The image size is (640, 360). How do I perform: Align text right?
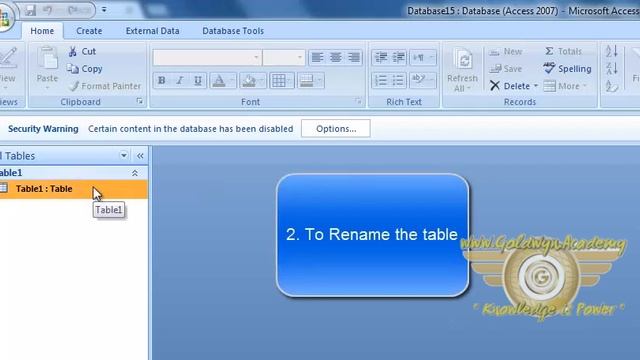[354, 58]
